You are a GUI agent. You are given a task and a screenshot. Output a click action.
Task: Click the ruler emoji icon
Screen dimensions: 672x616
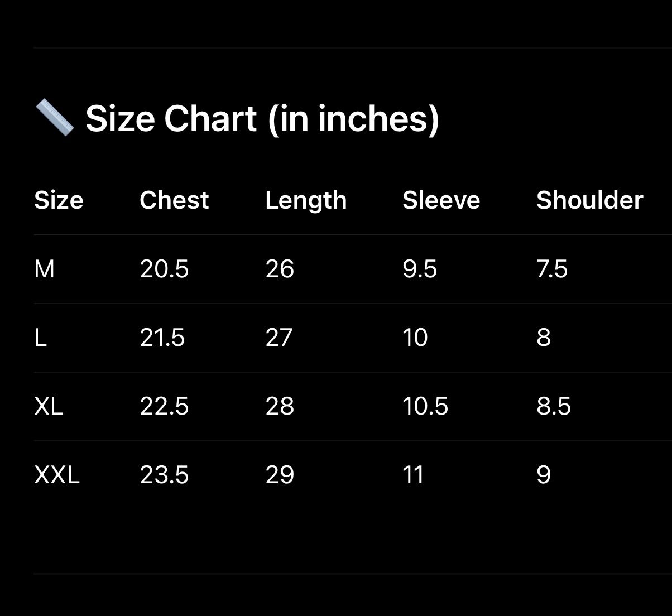(54, 118)
